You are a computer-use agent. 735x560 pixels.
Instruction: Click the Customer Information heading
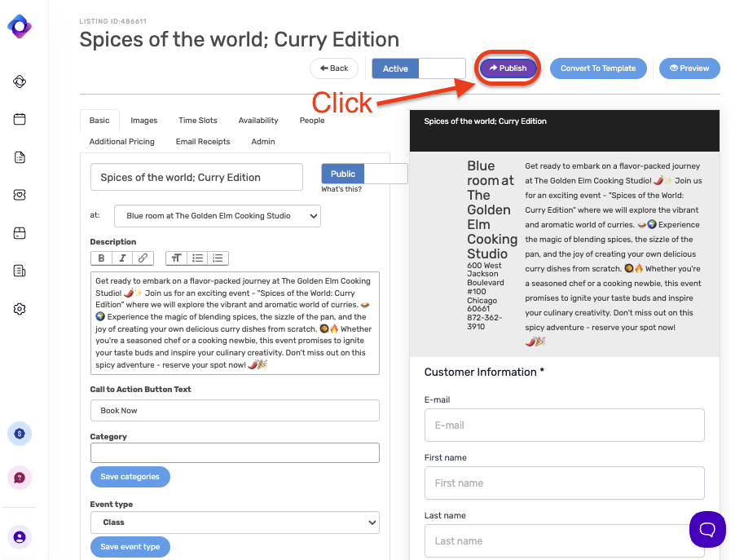click(484, 372)
